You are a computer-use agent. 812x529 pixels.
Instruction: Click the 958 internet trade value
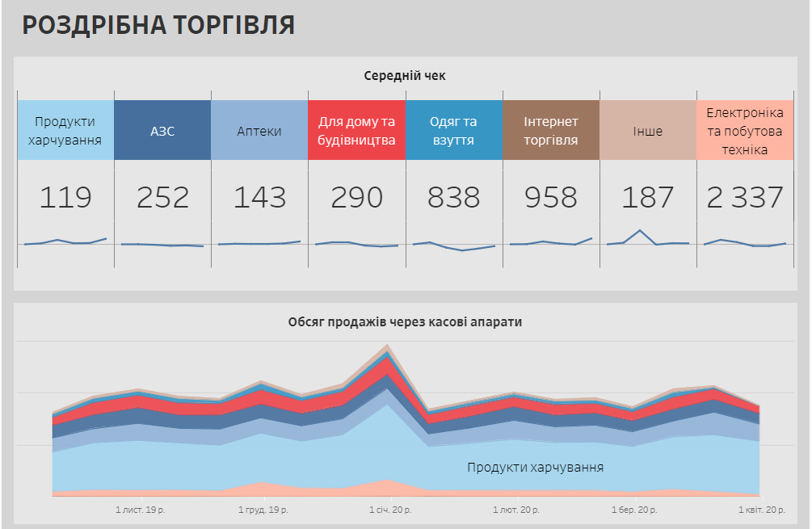click(551, 197)
